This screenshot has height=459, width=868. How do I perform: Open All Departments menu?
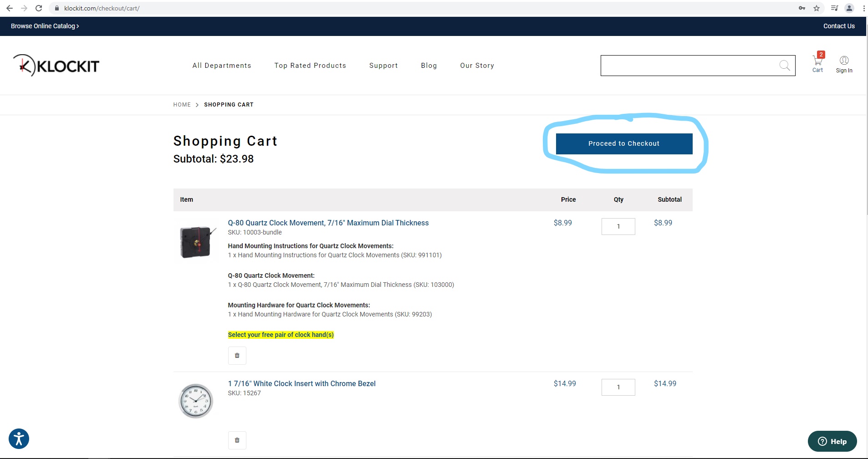click(x=222, y=66)
